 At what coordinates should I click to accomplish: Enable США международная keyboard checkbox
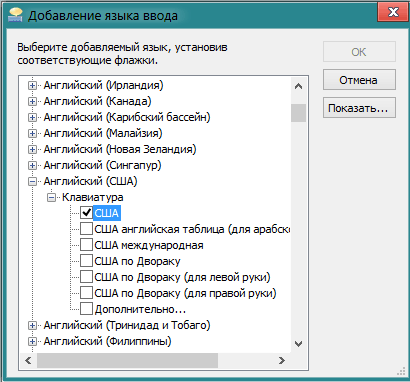[x=86, y=245]
